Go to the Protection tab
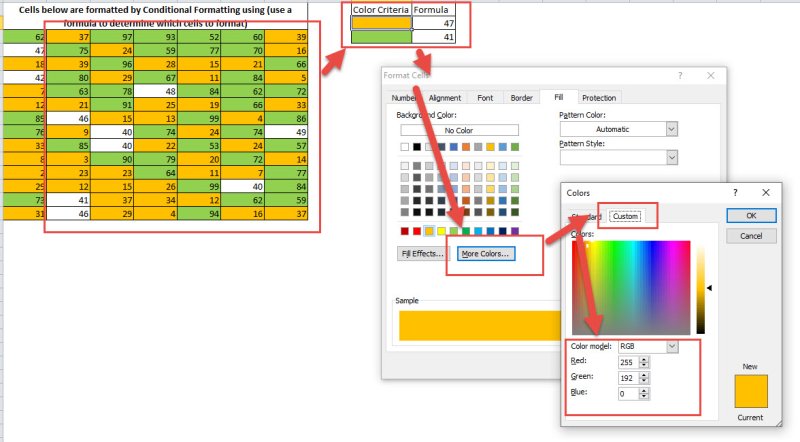 click(599, 97)
